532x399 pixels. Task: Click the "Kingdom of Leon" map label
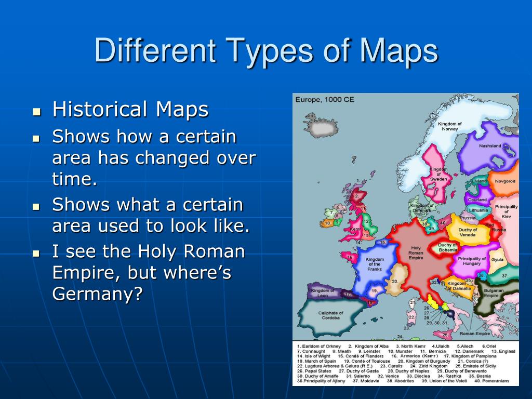[322, 293]
